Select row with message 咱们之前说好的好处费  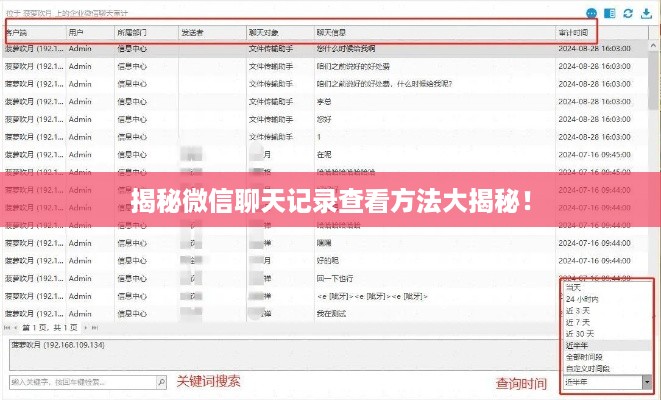coord(325,67)
